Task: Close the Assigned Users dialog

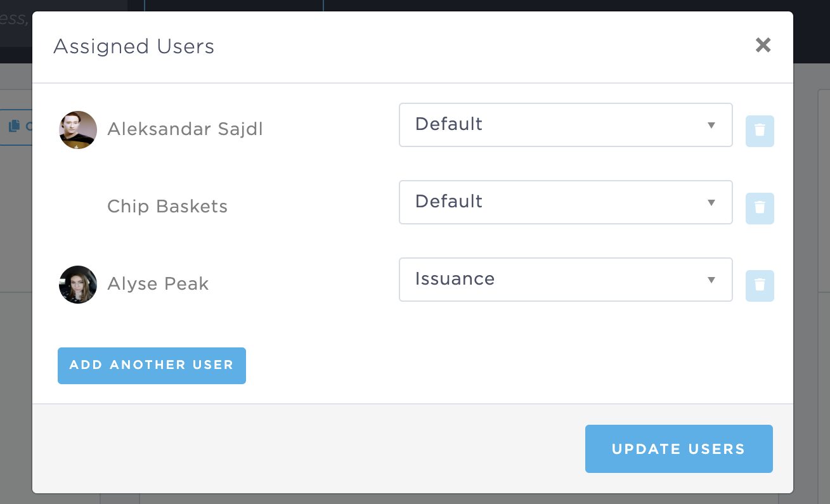Action: 763,45
